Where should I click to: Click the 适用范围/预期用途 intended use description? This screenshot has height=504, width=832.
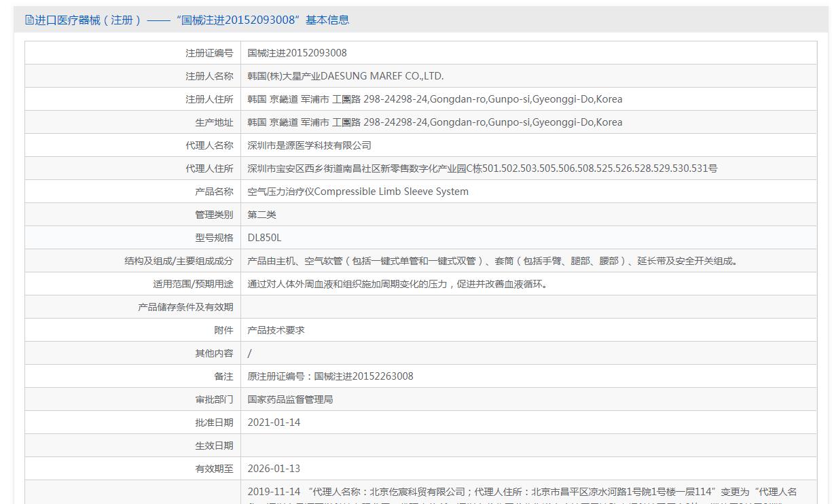point(397,284)
